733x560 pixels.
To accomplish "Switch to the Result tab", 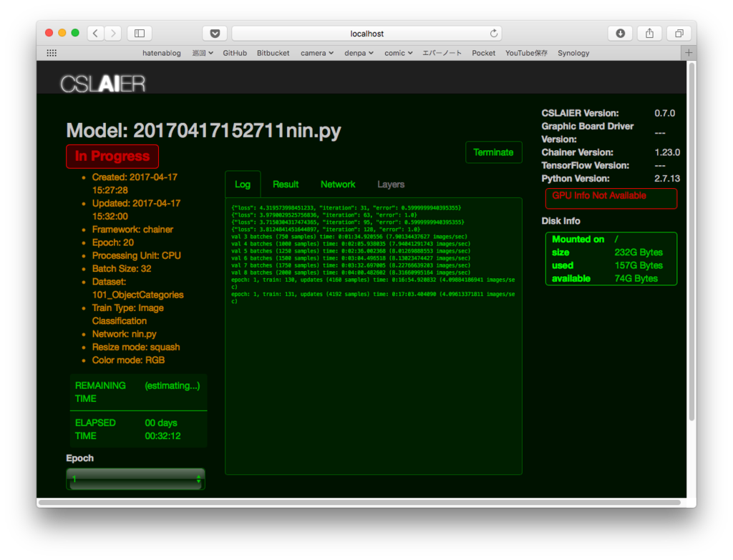I will pos(285,184).
